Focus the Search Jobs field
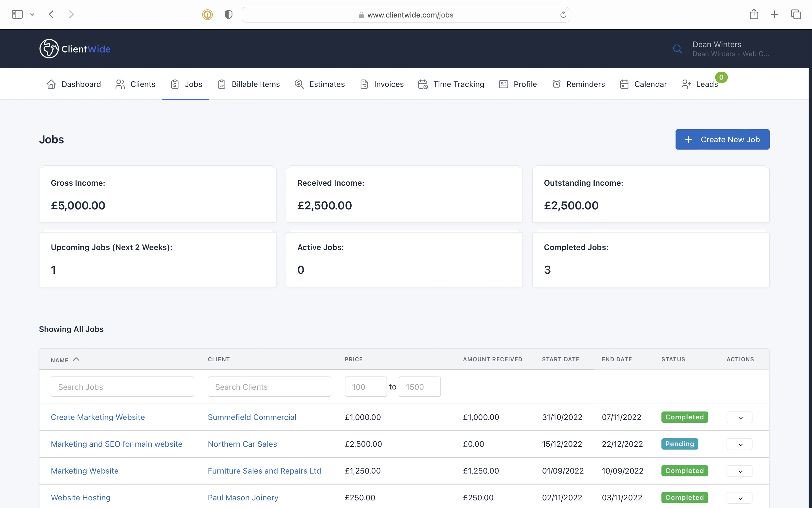Screen dimensions: 812x508 click(122, 387)
